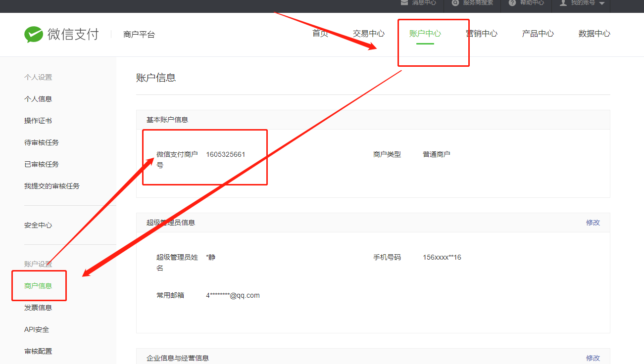Open API安全 in the sidebar

pos(37,329)
